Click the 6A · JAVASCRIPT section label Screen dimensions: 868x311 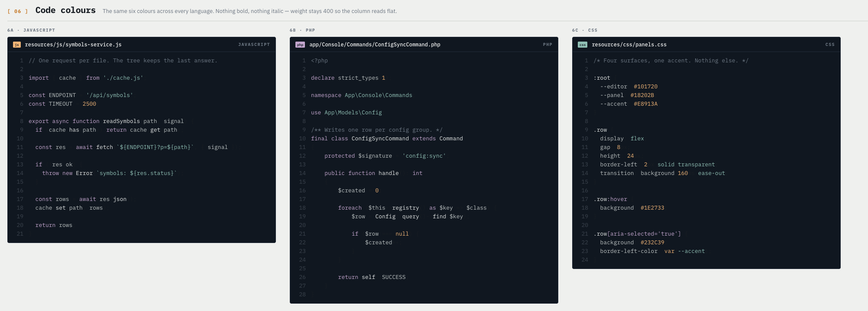click(x=31, y=30)
